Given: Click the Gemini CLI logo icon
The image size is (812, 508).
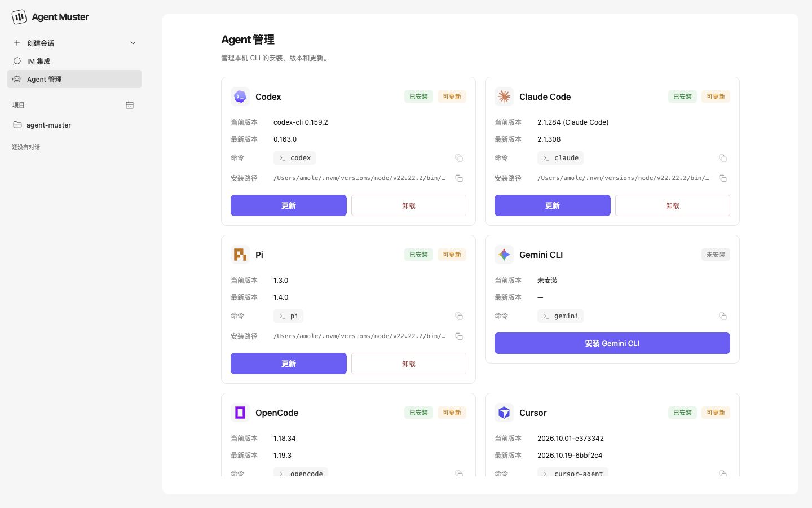Looking at the screenshot, I should [504, 255].
